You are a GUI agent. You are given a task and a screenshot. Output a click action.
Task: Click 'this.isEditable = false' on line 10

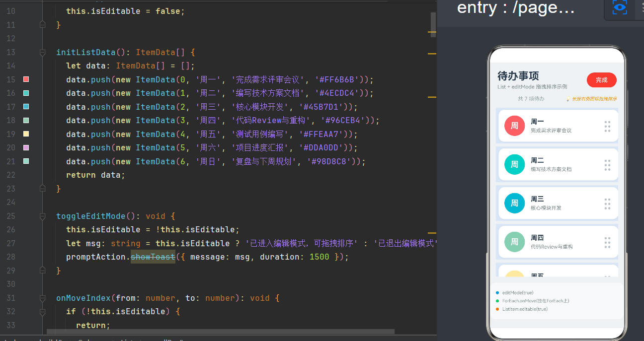point(125,11)
